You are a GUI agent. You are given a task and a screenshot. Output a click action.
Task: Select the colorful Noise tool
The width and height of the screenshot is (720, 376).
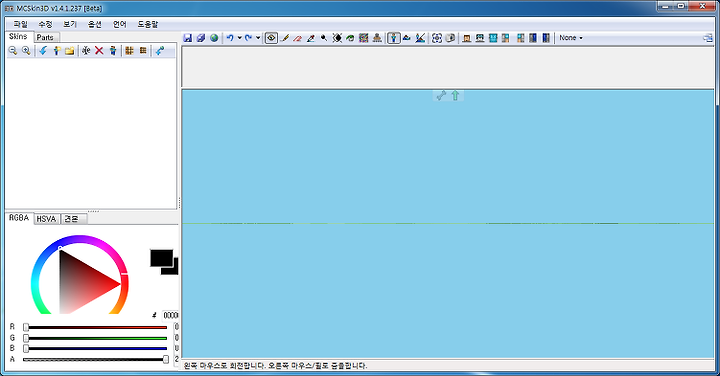click(364, 38)
